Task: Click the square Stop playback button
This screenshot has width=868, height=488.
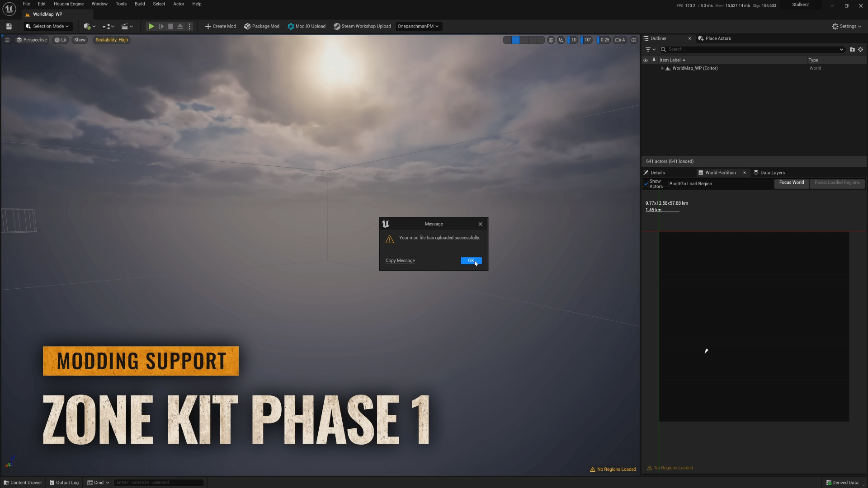Action: click(x=170, y=26)
